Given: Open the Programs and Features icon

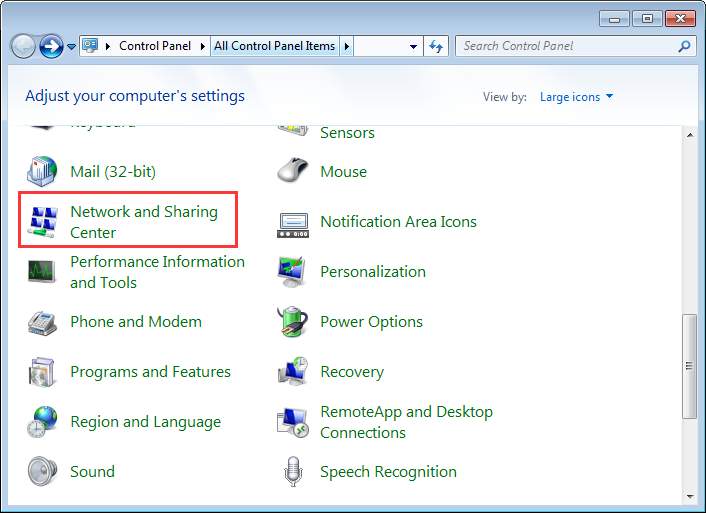Looking at the screenshot, I should [x=42, y=372].
